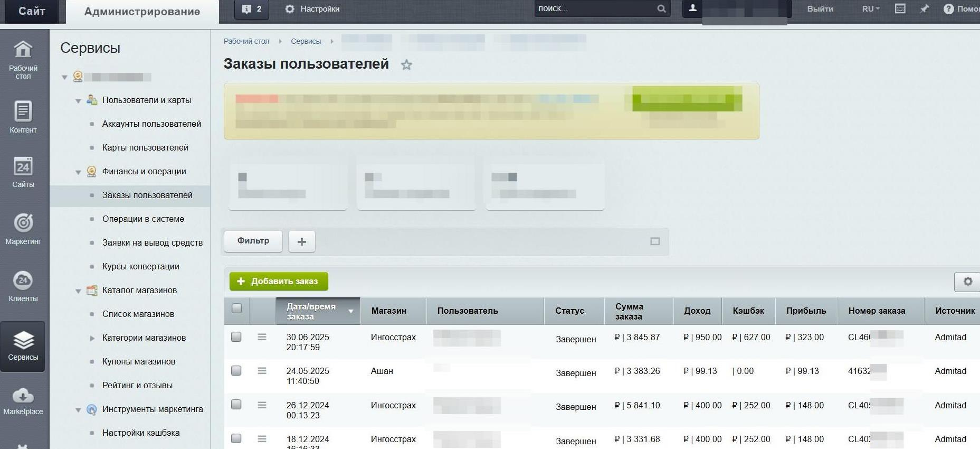Open row menu for 30.06.2025 order
The height and width of the screenshot is (449, 980).
pos(262,337)
